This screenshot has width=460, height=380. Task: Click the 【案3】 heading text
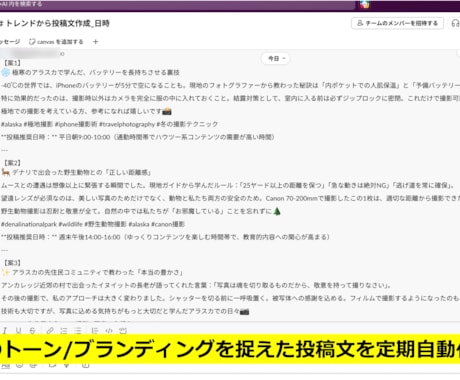[12, 263]
